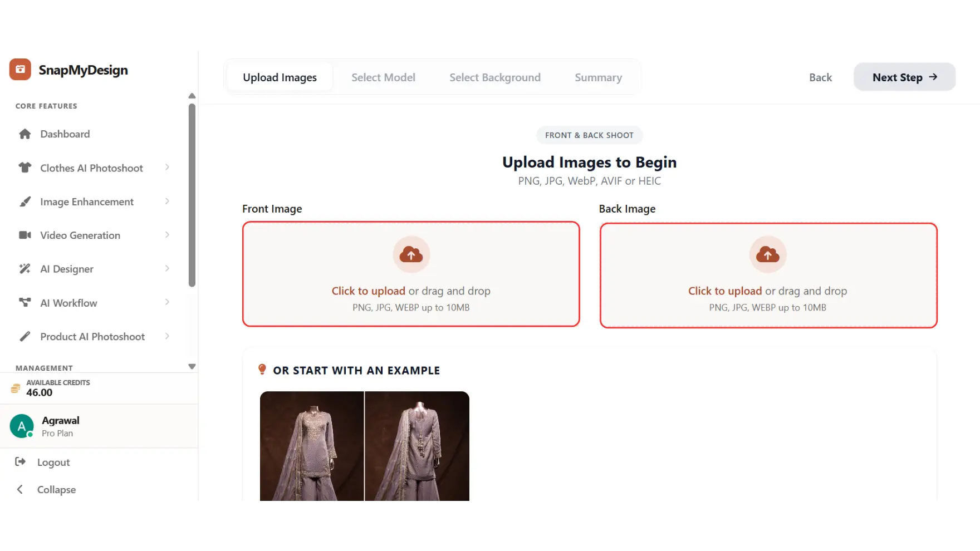Click the lightbulb icon beside example heading
Image resolution: width=980 pixels, height=551 pixels.
click(x=262, y=370)
